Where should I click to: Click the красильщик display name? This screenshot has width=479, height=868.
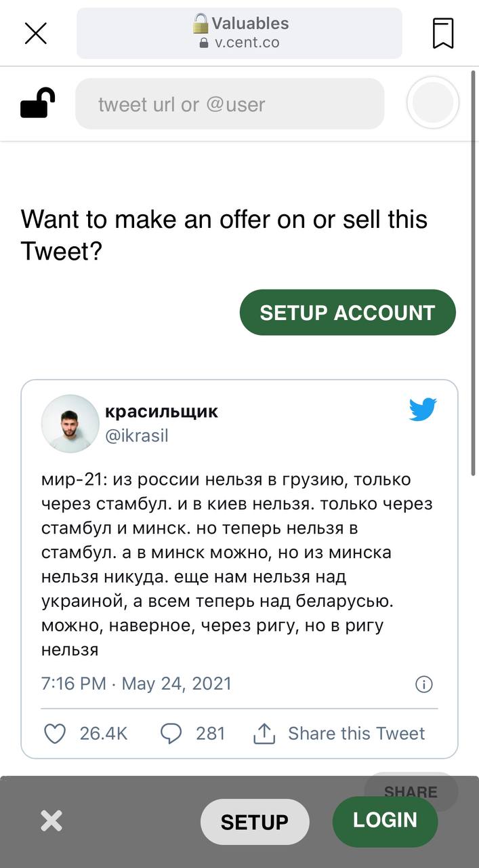point(162,411)
